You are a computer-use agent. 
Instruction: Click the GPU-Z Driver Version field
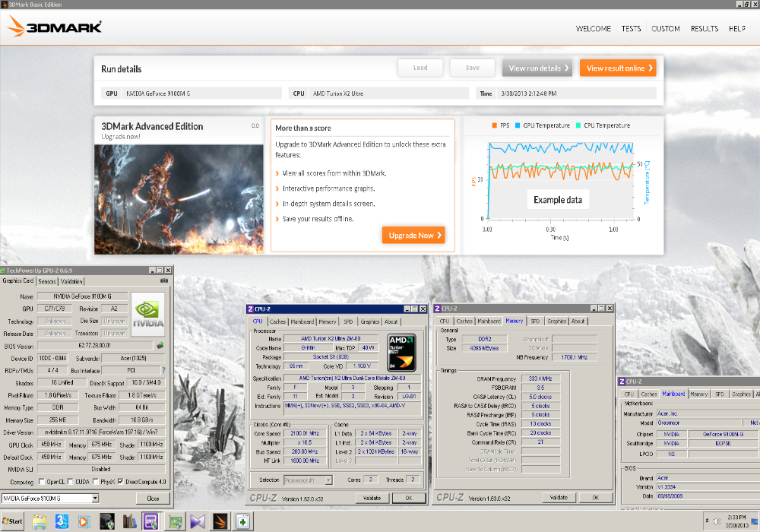(101, 432)
